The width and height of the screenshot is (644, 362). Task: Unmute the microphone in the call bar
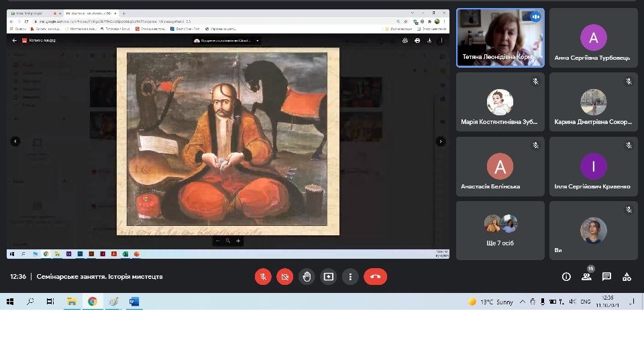tap(264, 276)
